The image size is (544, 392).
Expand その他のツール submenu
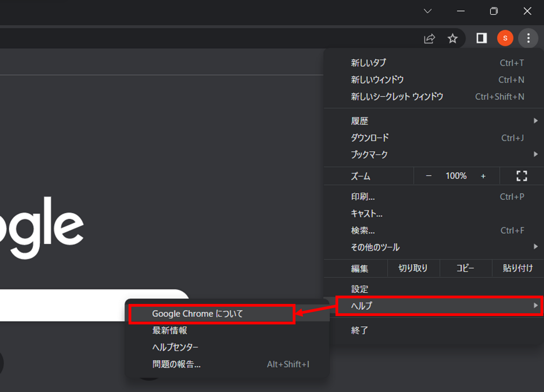[x=434, y=247]
